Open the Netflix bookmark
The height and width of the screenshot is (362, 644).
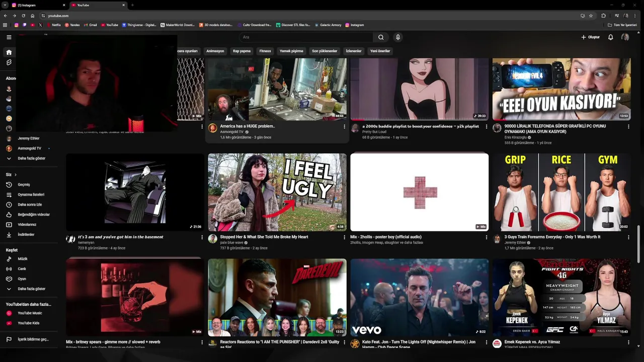coord(54,25)
